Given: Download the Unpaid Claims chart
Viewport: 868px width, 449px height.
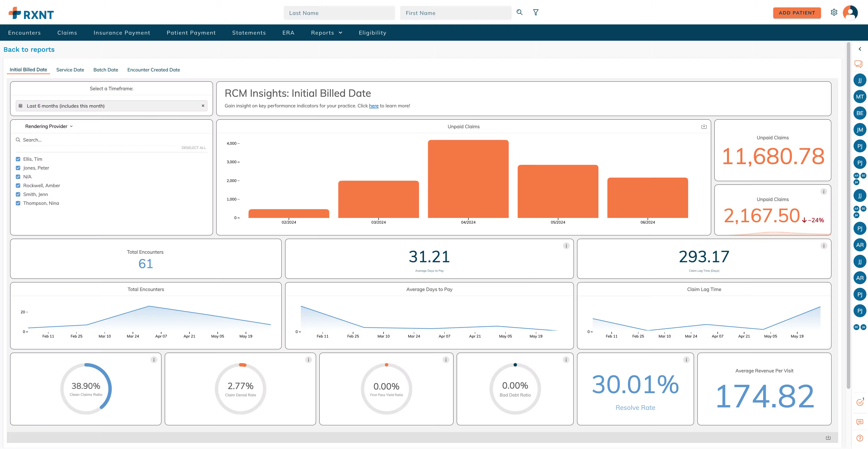Looking at the screenshot, I should (704, 126).
